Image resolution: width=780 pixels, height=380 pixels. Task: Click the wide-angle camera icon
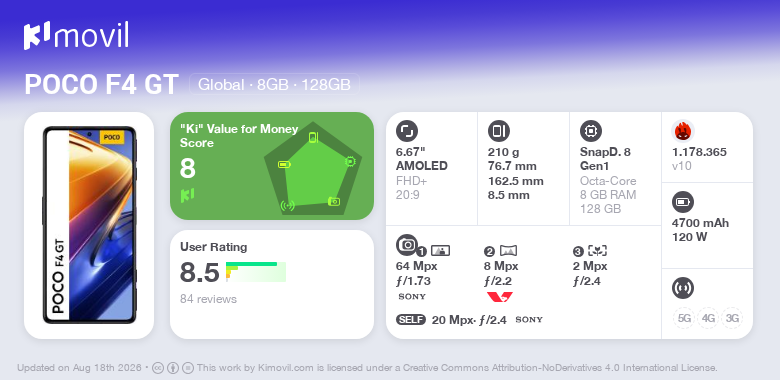(x=508, y=251)
